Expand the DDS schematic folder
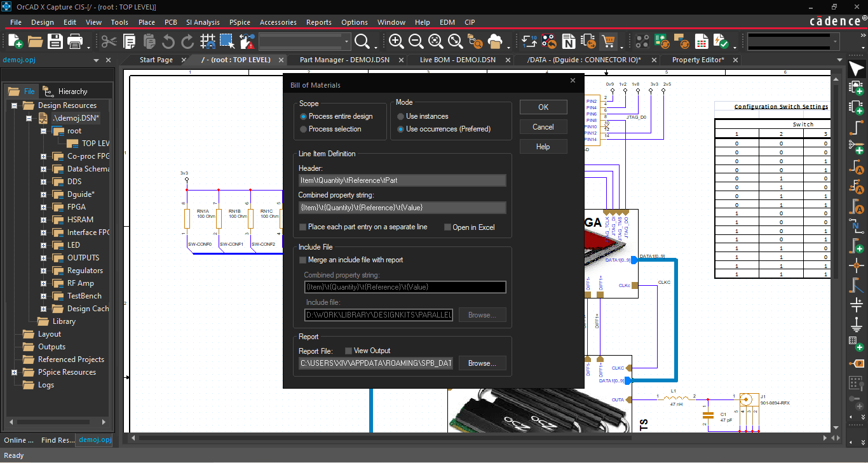Image resolution: width=868 pixels, height=463 pixels. point(43,182)
